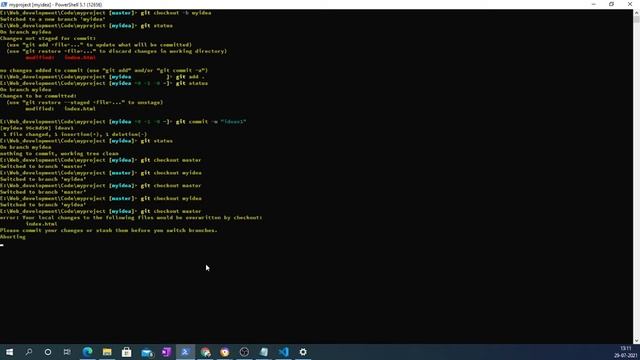Select the active PowerShell taskbar icon
The height and width of the screenshot is (360, 640).
(x=185, y=352)
